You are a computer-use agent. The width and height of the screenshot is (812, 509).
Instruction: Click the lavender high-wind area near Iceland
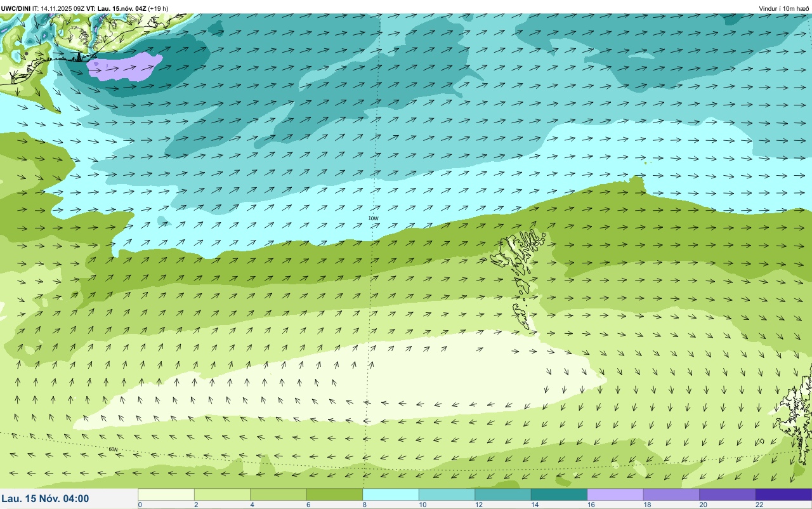pos(124,67)
